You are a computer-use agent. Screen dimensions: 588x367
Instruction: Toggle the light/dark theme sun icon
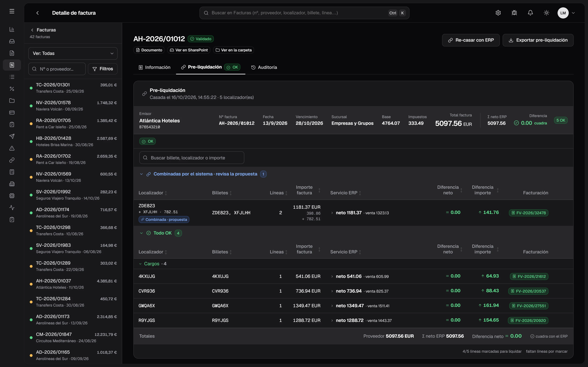[547, 13]
